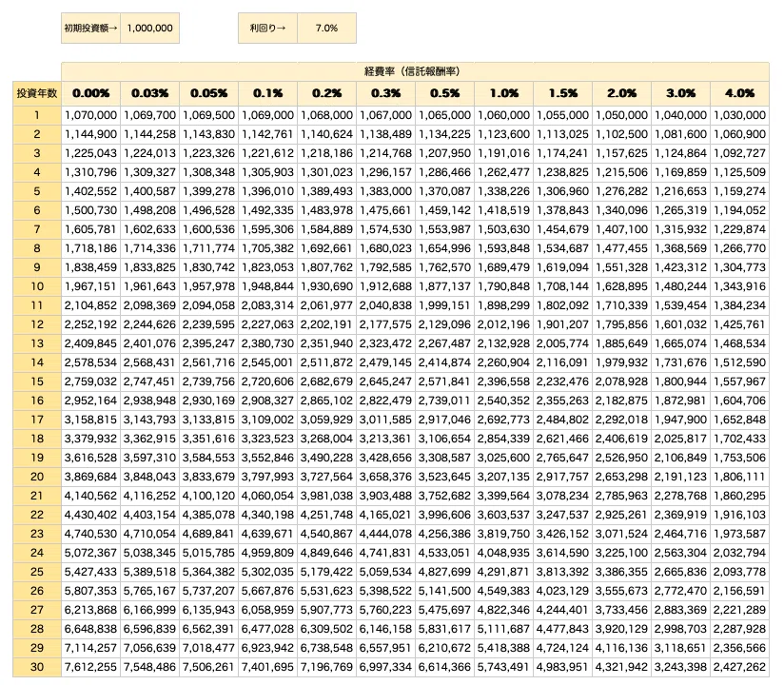Select the 4.0% column header
The image size is (784, 685).
739,93
